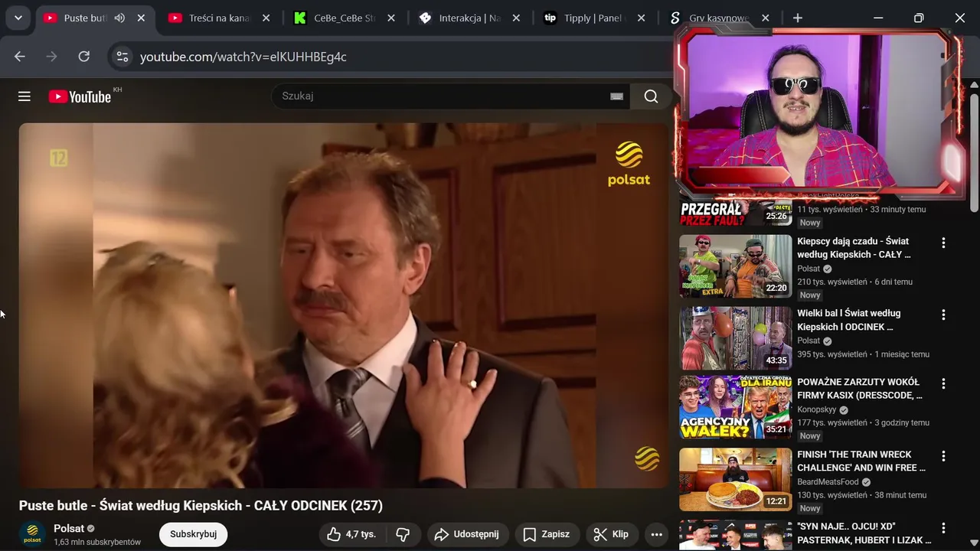Open Kiepscy dają czadu video thumbnail
The image size is (980, 551).
735,266
